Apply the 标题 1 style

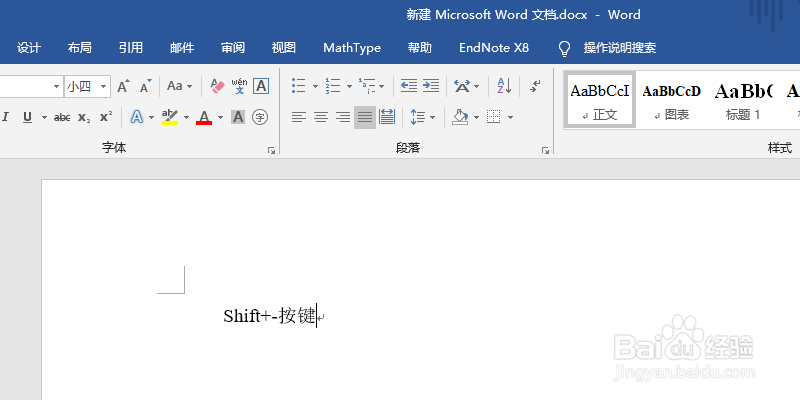pyautogui.click(x=743, y=99)
